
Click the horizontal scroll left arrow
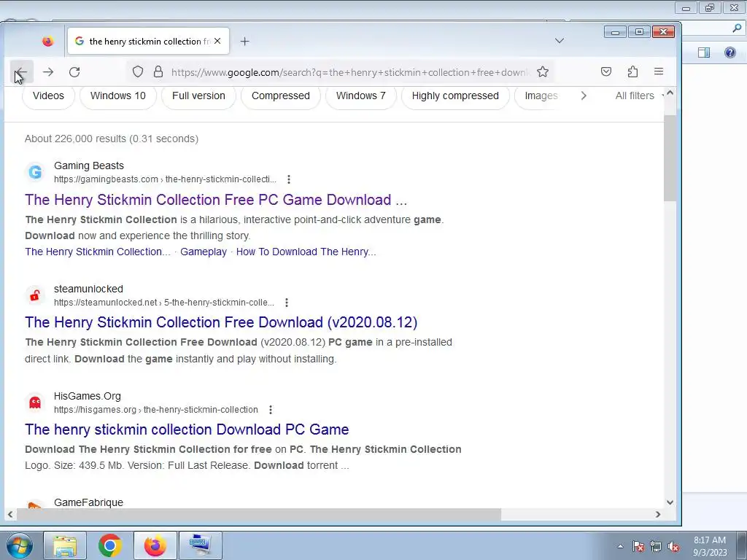pyautogui.click(x=10, y=514)
